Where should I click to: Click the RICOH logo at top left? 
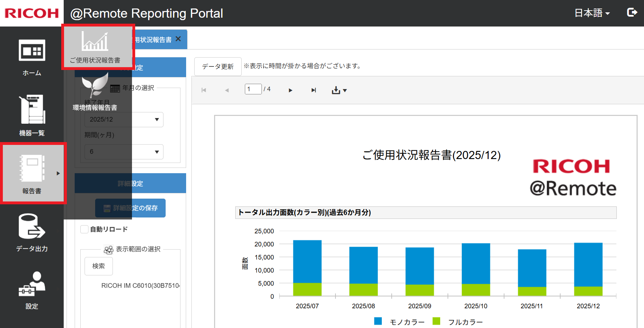click(32, 13)
